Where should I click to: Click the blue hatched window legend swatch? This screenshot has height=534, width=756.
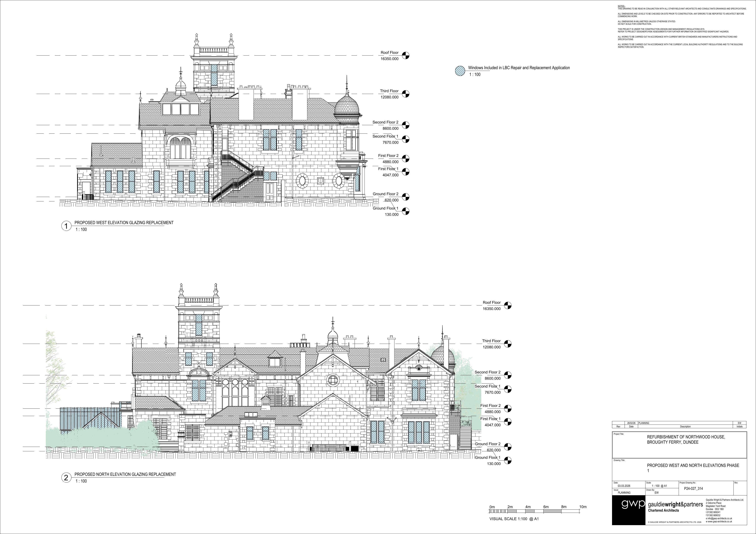pos(460,71)
